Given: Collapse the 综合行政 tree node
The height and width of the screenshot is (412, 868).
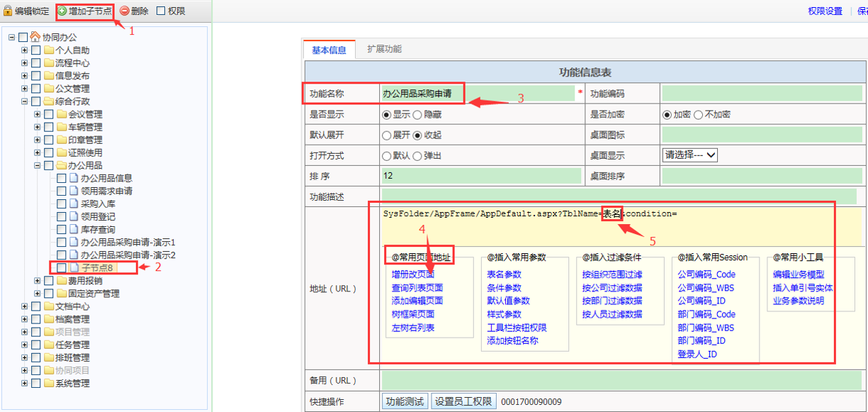Looking at the screenshot, I should click(24, 101).
